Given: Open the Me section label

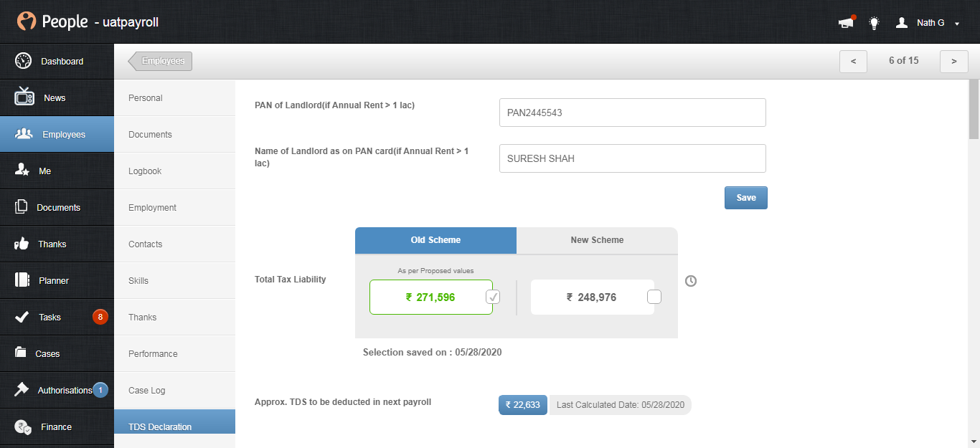Looking at the screenshot, I should coord(45,171).
